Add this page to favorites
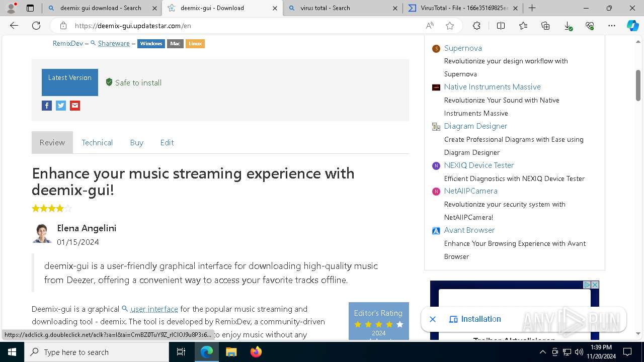 point(450,26)
